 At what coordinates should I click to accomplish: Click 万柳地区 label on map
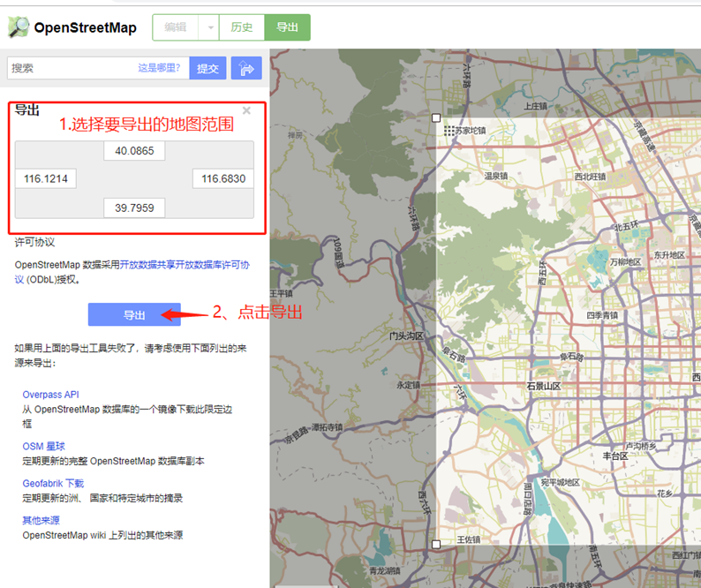[x=625, y=261]
